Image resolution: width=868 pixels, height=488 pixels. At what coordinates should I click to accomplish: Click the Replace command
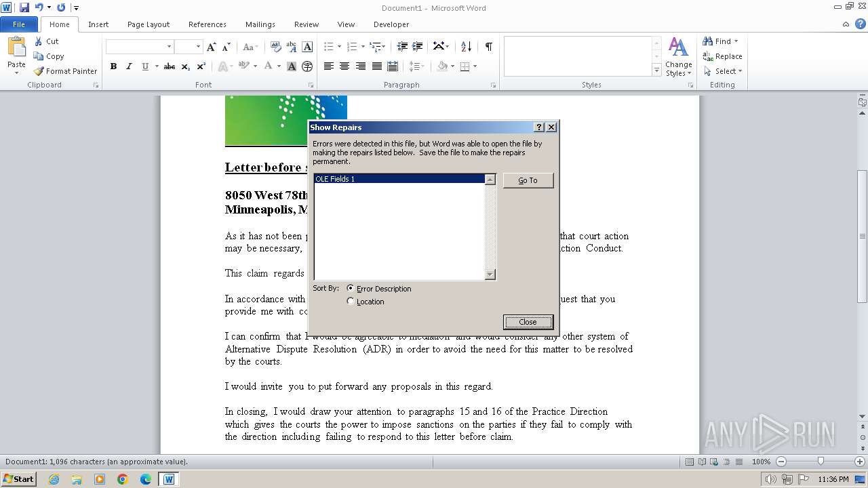723,56
